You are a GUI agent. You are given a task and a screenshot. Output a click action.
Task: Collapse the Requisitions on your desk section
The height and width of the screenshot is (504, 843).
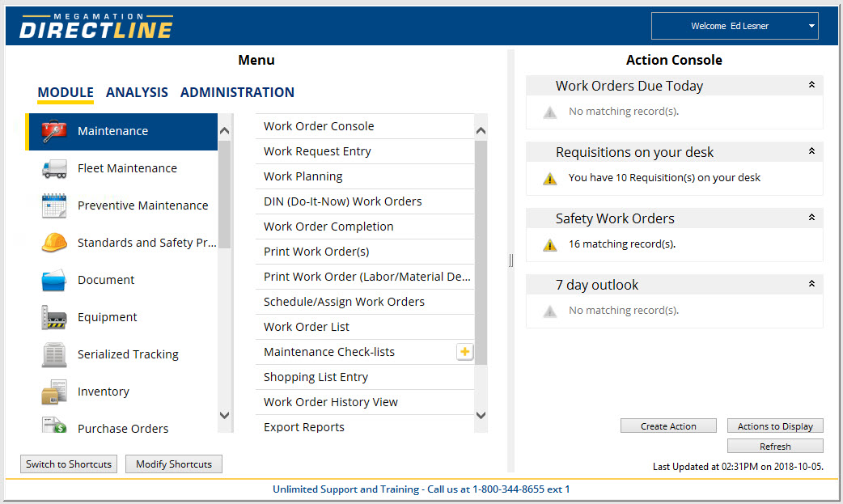(811, 151)
